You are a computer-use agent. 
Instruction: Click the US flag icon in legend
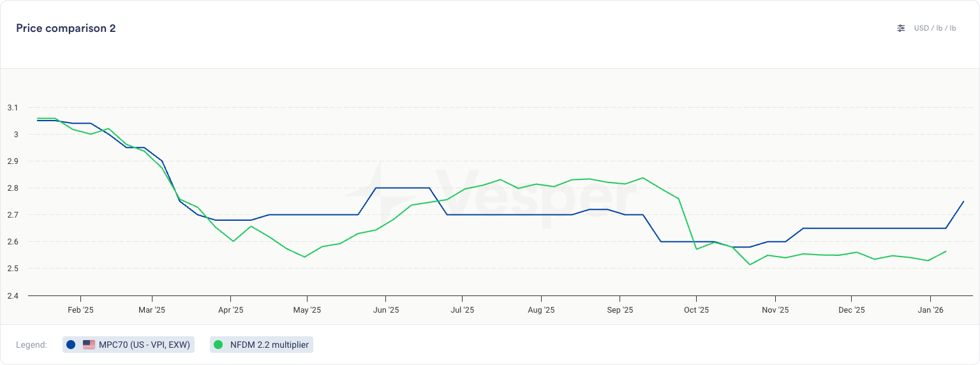coord(89,345)
